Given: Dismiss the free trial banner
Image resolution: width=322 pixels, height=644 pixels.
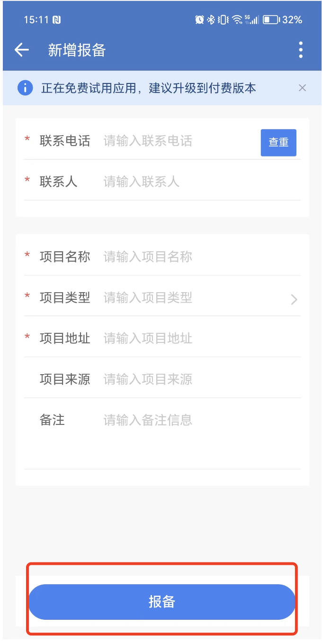Looking at the screenshot, I should [303, 88].
